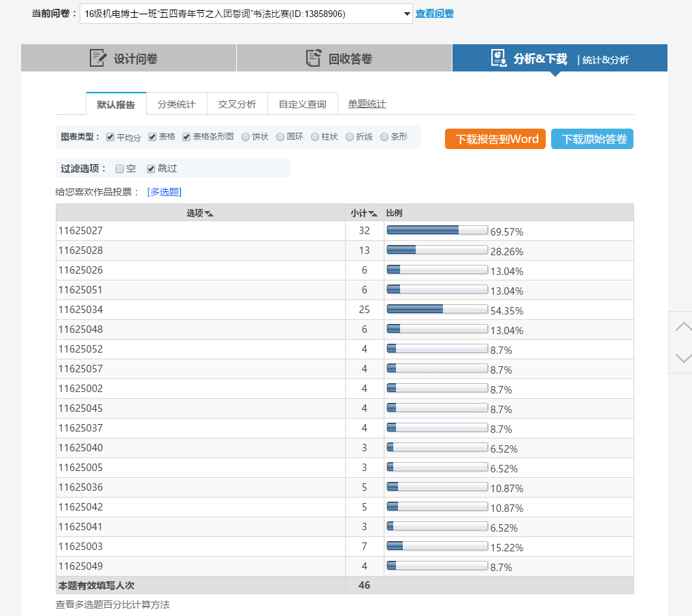
Task: Click 下载原始答卷 button
Action: (592, 139)
